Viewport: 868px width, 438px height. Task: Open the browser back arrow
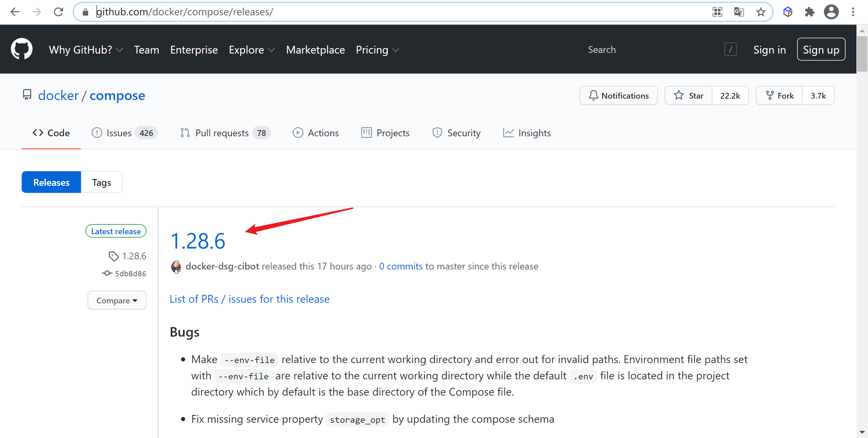(15, 12)
